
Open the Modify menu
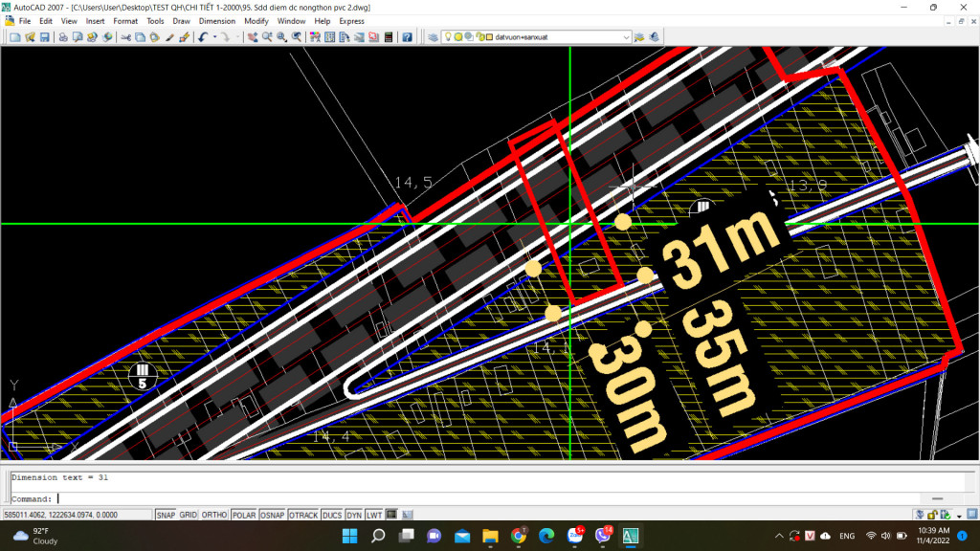pos(256,21)
